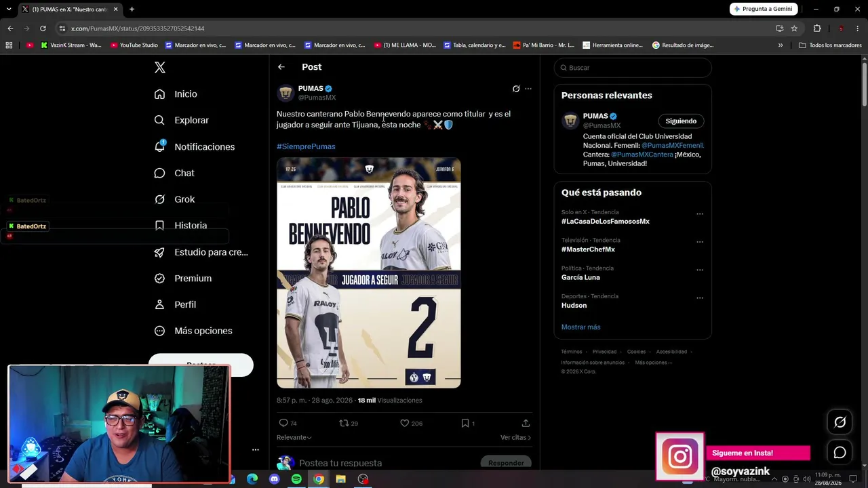Open the Chrome extensions puzzle icon
The height and width of the screenshot is (488, 868).
click(x=817, y=28)
